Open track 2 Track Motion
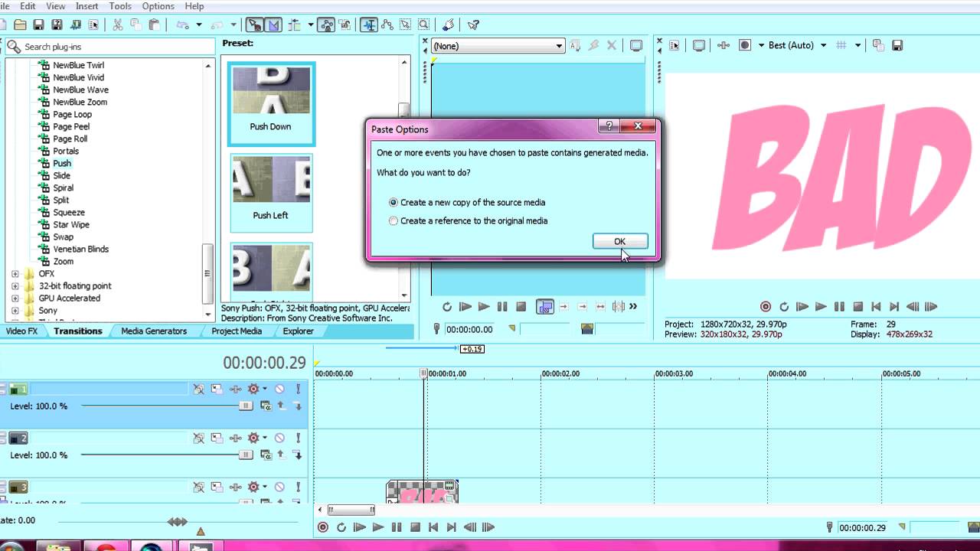The width and height of the screenshot is (980, 551). [217, 438]
